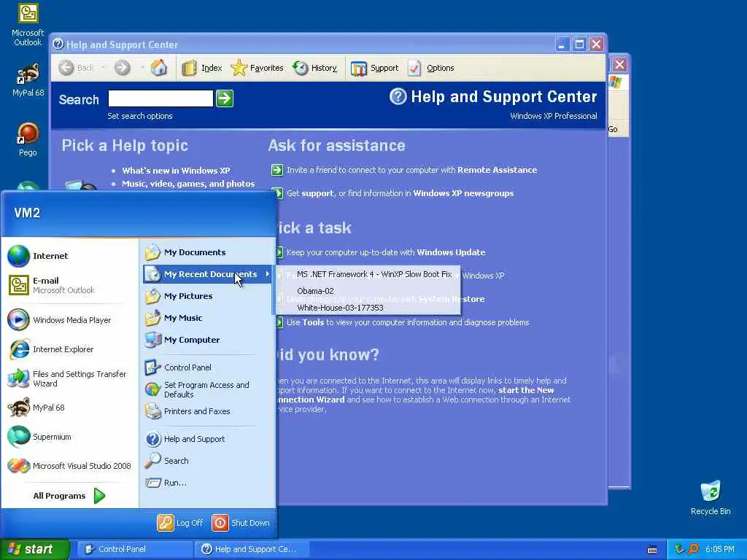Open recent document MS .NET Framework 4 fix
Screen dimensions: 747x560
tap(368, 274)
